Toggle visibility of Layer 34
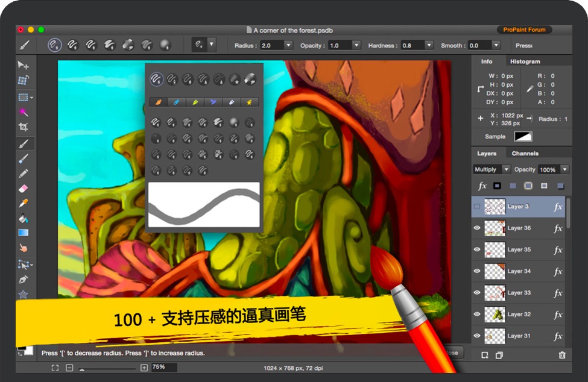This screenshot has height=382, width=588. (x=477, y=271)
